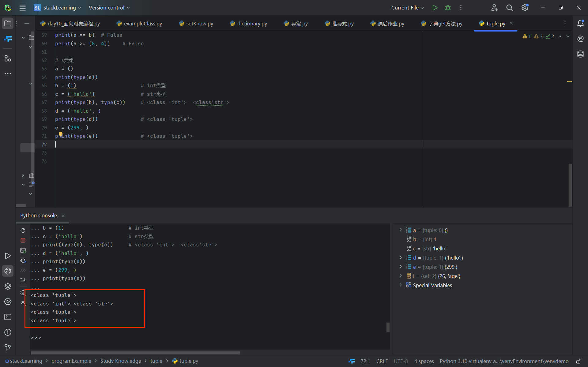Open the Python Packages tool window

coord(8,286)
